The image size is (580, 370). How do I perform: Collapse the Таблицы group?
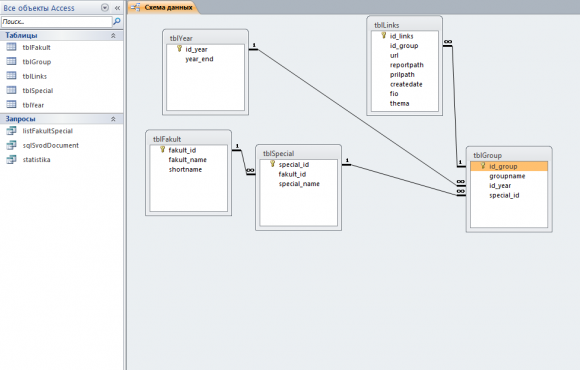click(x=113, y=36)
